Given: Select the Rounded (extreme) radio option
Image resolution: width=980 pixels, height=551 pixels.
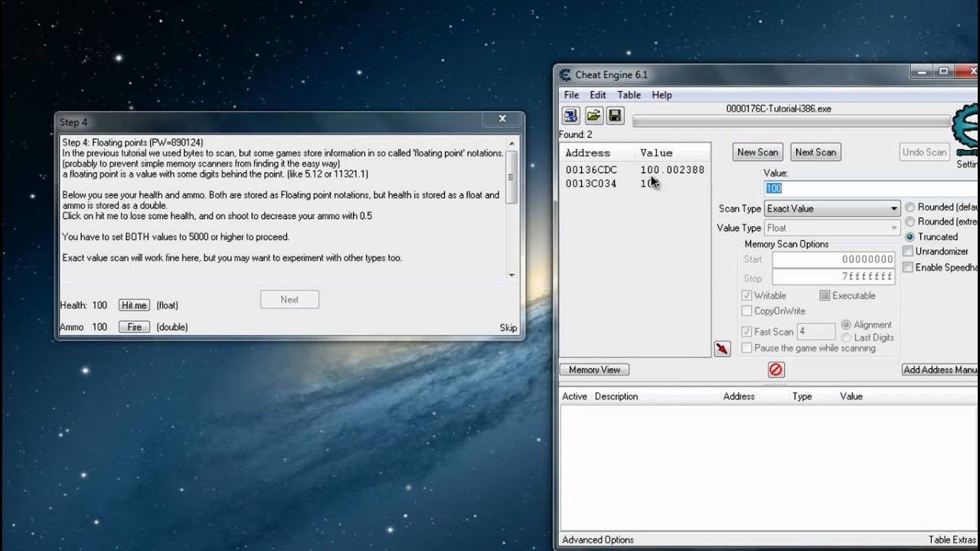Looking at the screenshot, I should click(x=910, y=222).
